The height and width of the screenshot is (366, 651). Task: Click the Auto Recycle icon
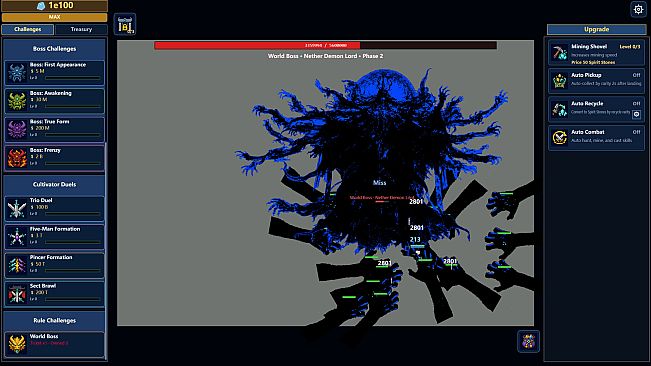pyautogui.click(x=559, y=109)
